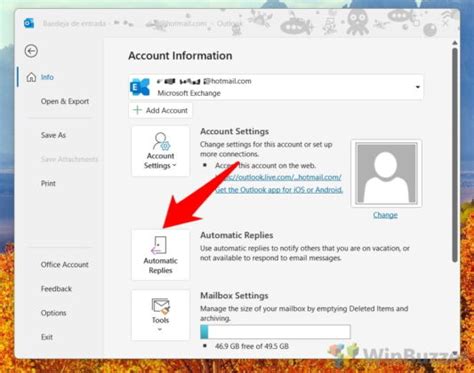Follow the outlook.live.com web access link

[278, 177]
